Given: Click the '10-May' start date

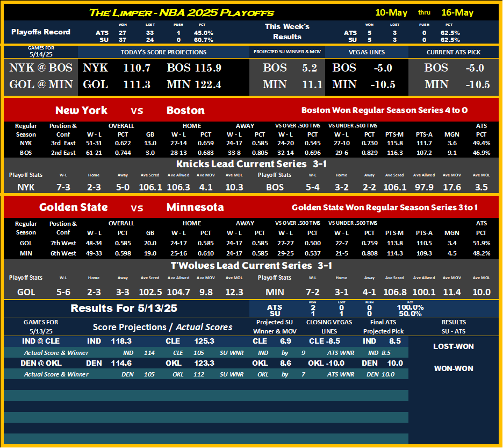Looking at the screenshot, I should pyautogui.click(x=391, y=13).
